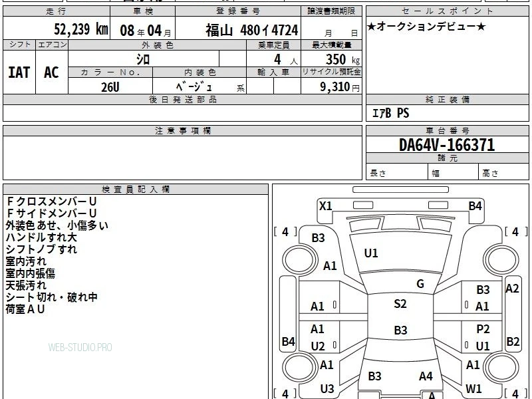Click the 純正装備 header
The width and height of the screenshot is (532, 399).
tap(447, 100)
